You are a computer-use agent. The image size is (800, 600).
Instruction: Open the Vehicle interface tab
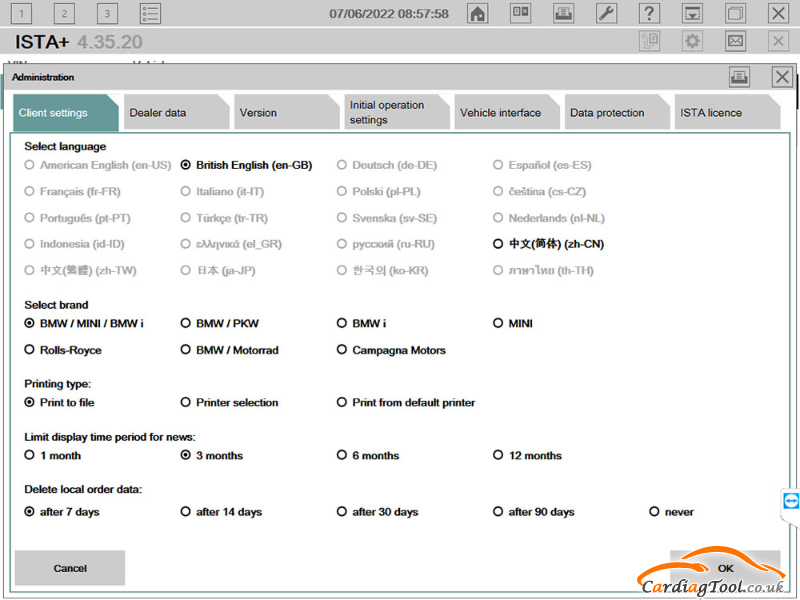pos(506,112)
